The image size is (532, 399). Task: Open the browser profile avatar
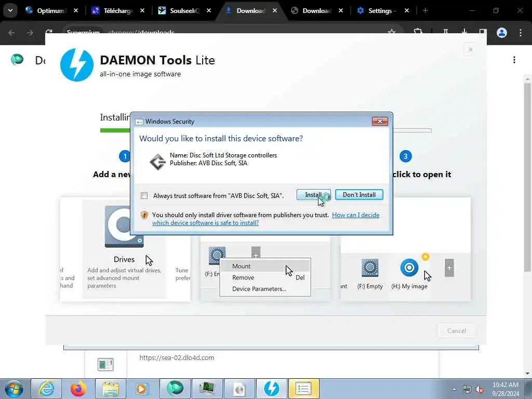pyautogui.click(x=501, y=33)
